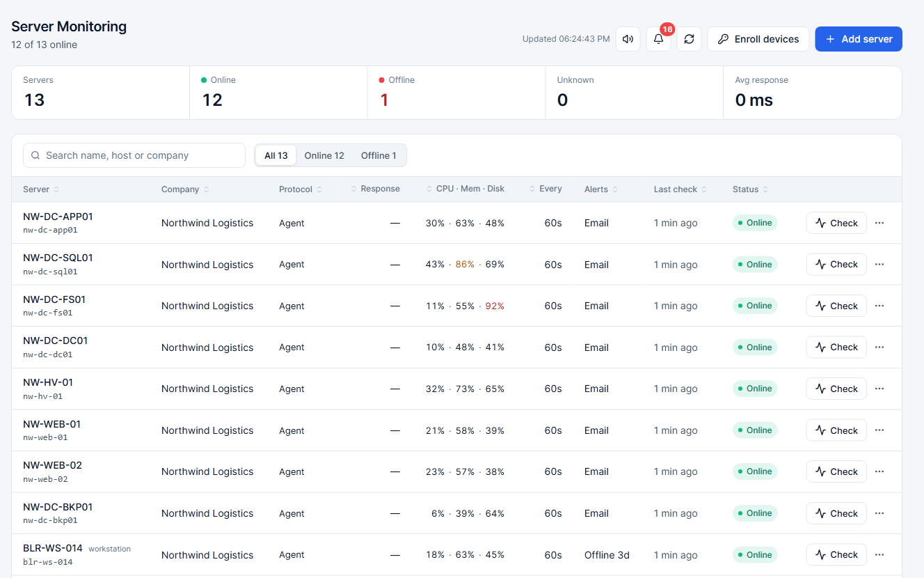Image resolution: width=924 pixels, height=578 pixels.
Task: Click the Offline 3d alert for BLR-WS-014
Action: 607,555
